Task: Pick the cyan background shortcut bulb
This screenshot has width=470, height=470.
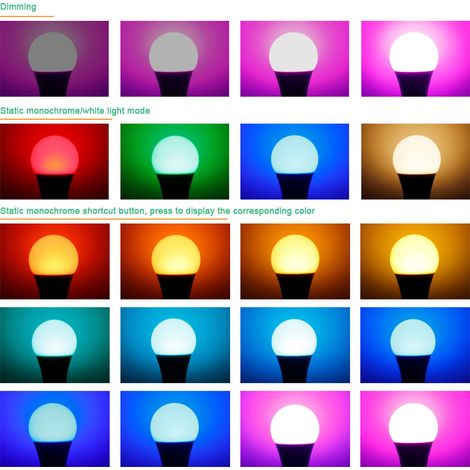Action: click(175, 345)
